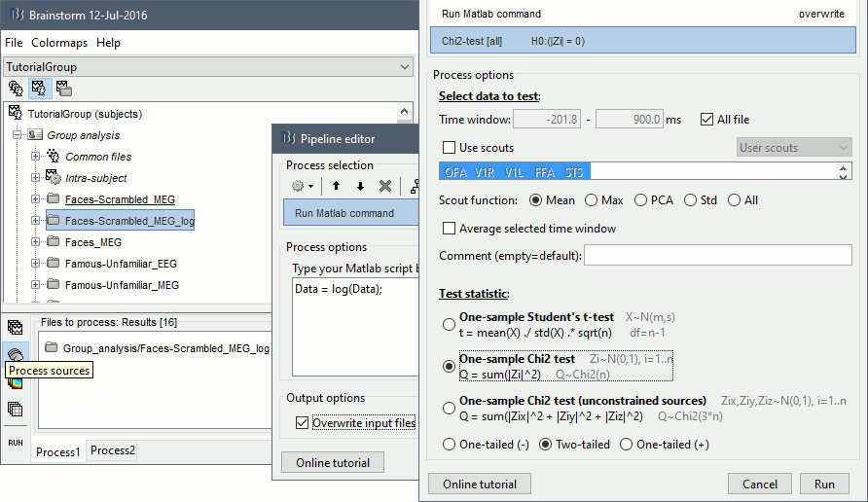Switch to functional data sorted by conditions view
This screenshot has width=868, height=502.
(x=64, y=89)
